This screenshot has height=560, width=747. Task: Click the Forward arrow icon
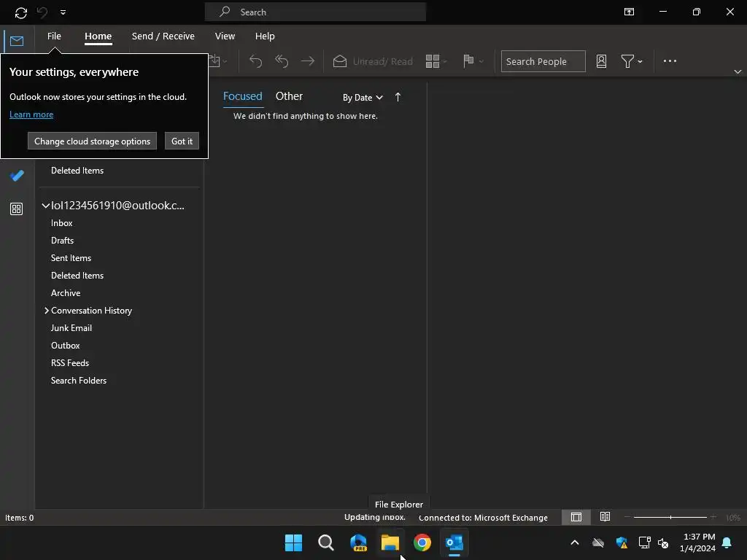click(x=308, y=61)
